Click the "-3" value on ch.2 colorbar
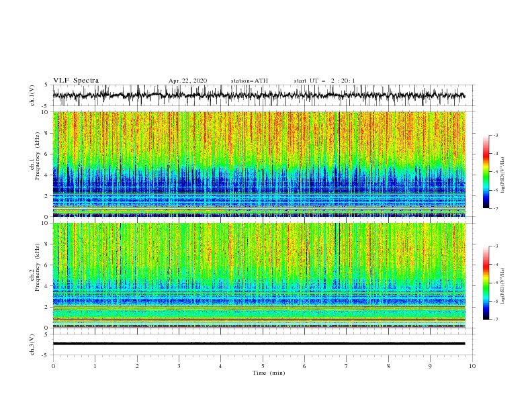Image resolution: width=532 pixels, height=411 pixels. coord(495,246)
